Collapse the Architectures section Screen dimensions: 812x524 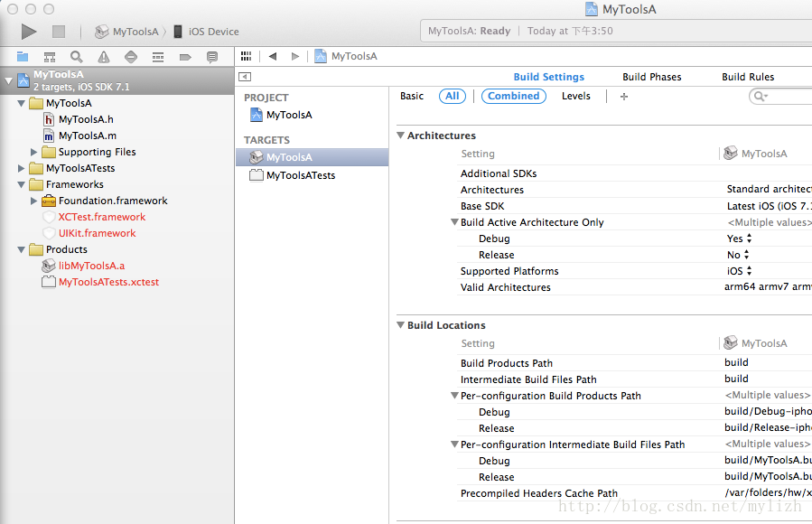point(400,136)
